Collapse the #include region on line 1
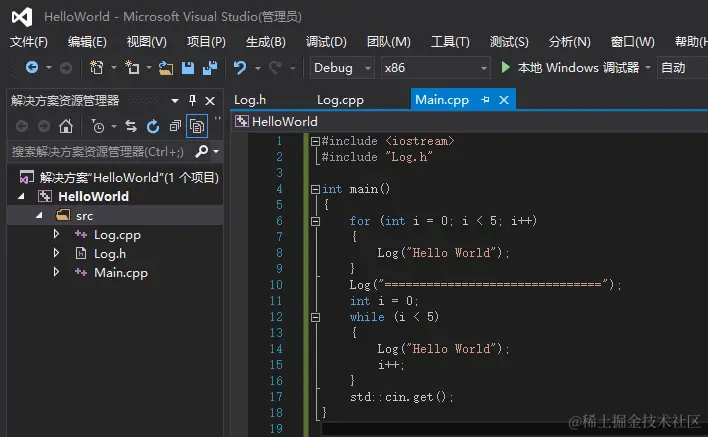Image resolution: width=708 pixels, height=437 pixels. [x=315, y=142]
